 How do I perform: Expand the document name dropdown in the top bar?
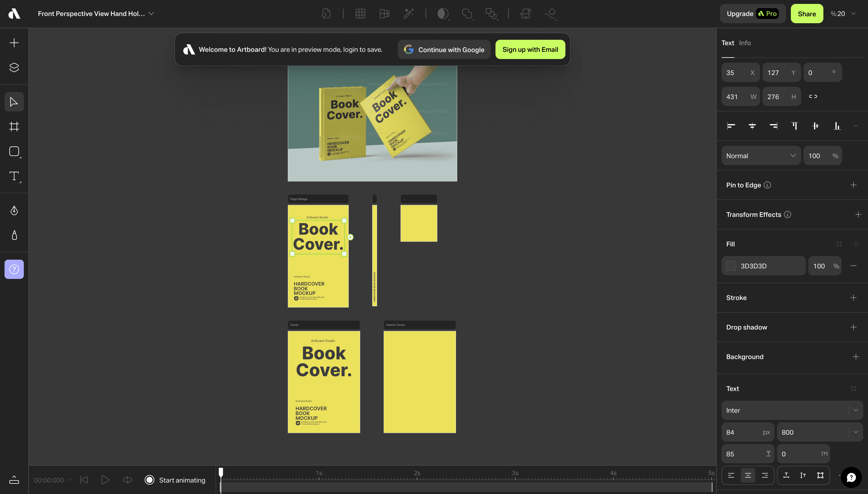(151, 14)
